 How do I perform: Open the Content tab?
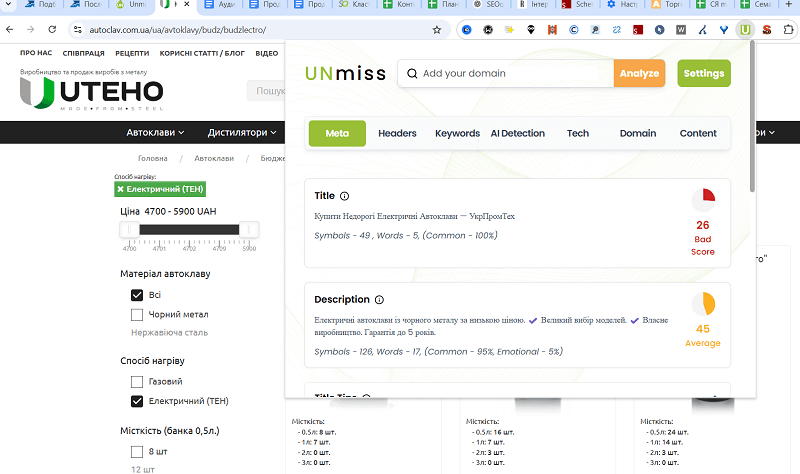(698, 133)
